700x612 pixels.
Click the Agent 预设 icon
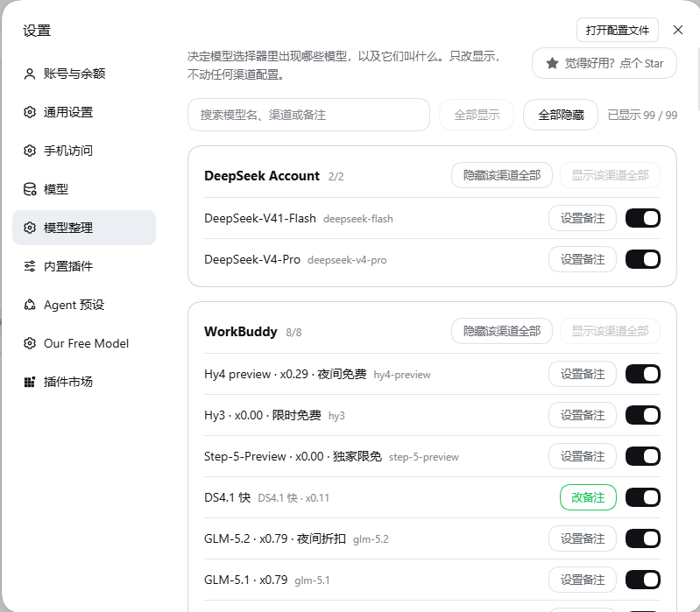30,305
